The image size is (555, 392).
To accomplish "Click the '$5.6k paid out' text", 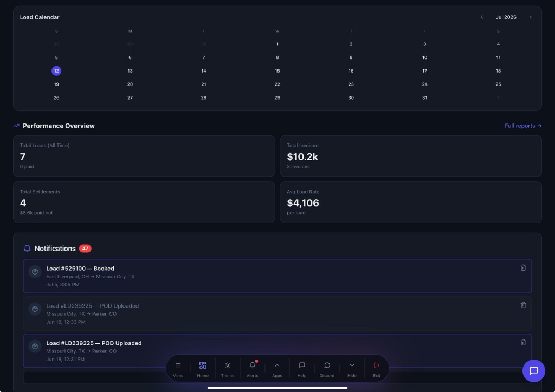I will click(x=36, y=213).
